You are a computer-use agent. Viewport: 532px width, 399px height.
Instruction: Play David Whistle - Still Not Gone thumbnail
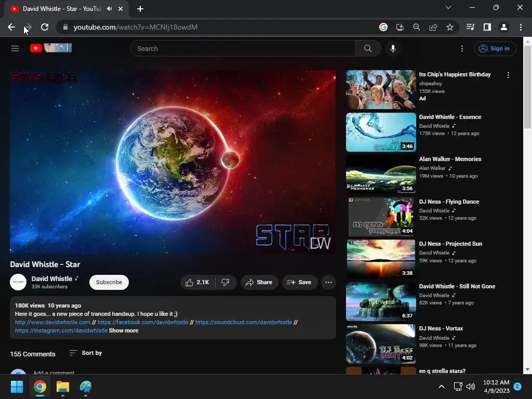[381, 301]
